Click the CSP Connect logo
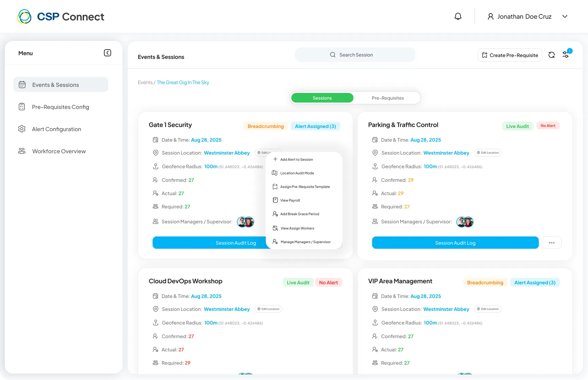 (x=61, y=16)
